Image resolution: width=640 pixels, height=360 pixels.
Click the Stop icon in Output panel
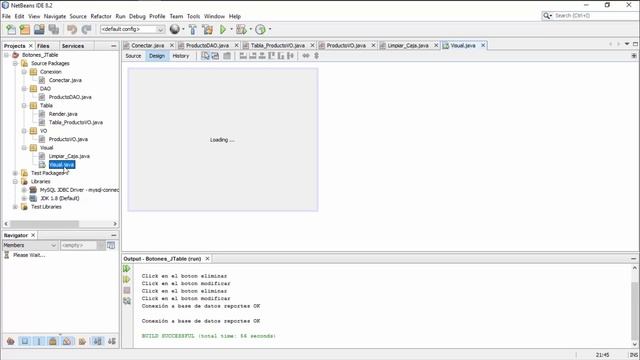[x=127, y=290]
